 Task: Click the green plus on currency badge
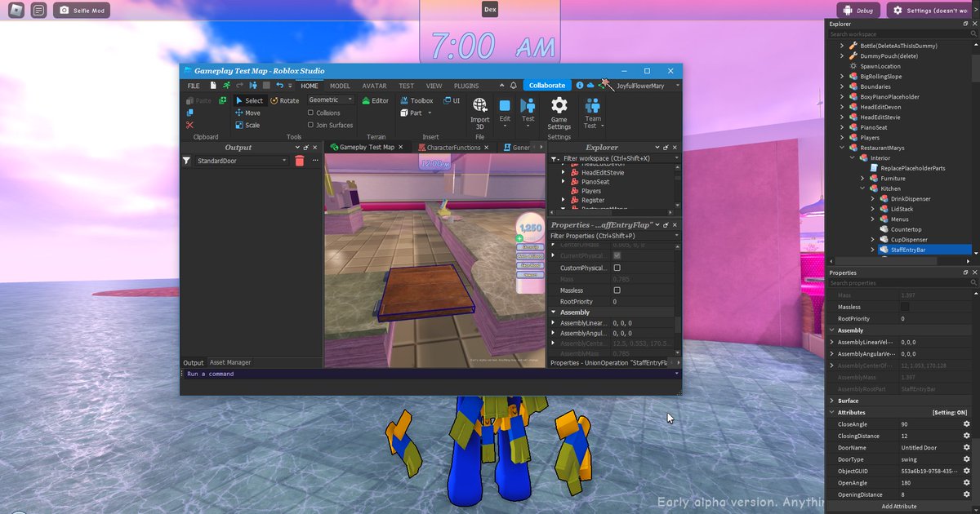(519, 238)
